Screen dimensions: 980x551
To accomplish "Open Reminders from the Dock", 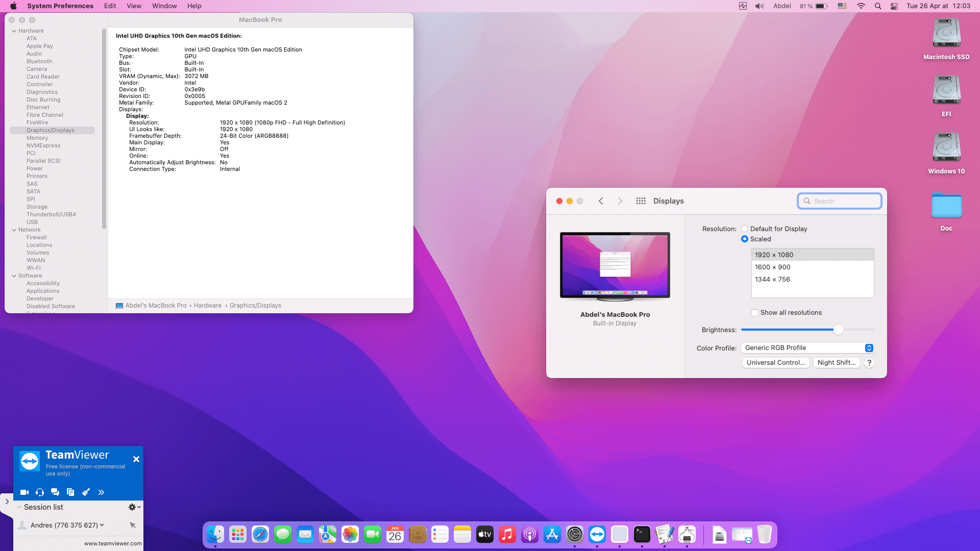I will point(440,534).
